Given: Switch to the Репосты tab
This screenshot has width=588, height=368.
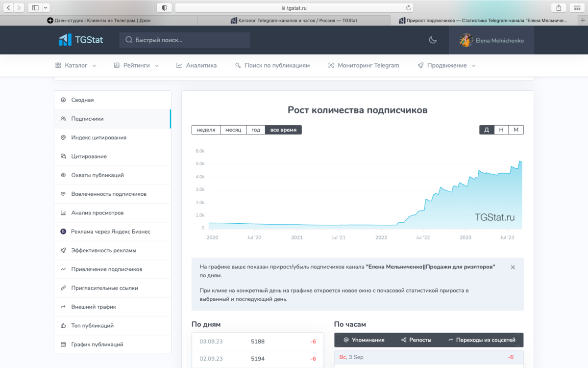Looking at the screenshot, I should point(416,340).
